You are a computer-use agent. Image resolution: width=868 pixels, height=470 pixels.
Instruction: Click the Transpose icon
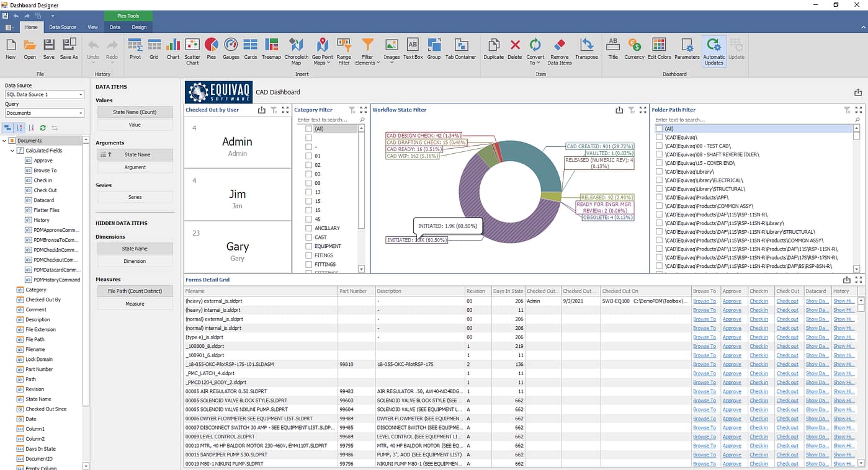click(586, 48)
